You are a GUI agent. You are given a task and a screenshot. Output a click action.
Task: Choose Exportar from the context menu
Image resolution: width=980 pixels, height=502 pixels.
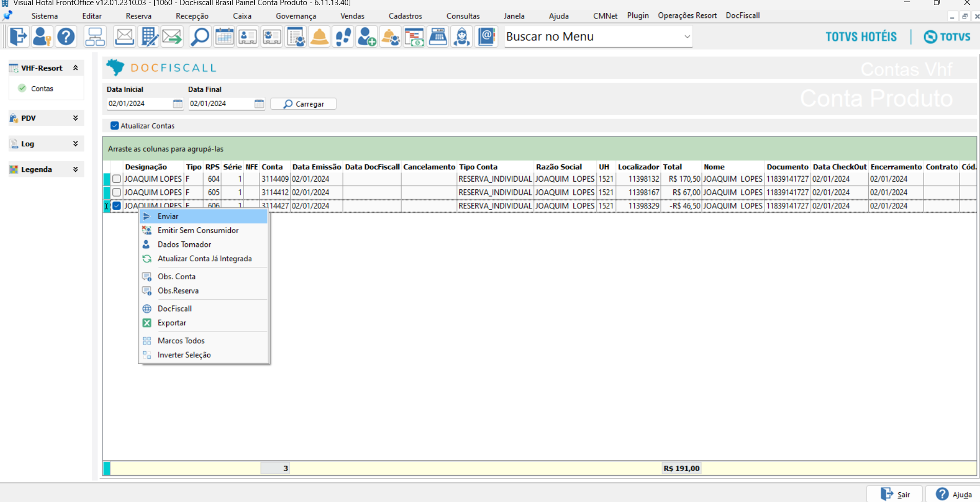204,323
